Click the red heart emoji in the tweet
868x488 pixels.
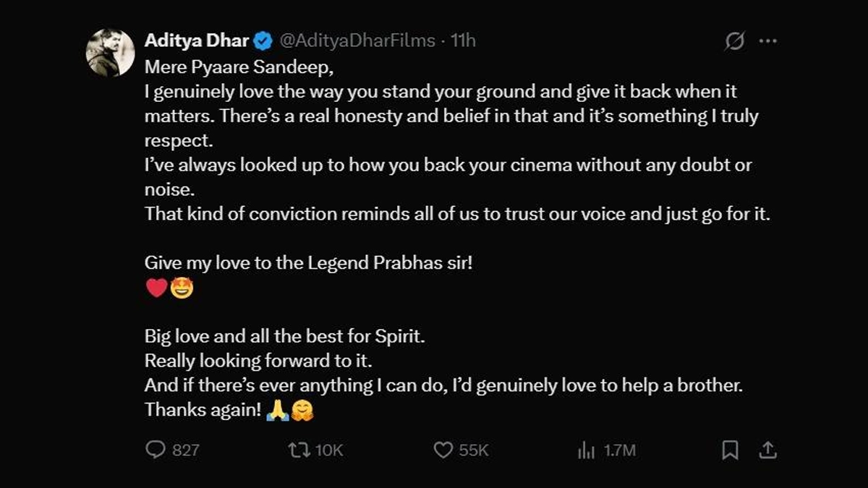pos(156,288)
